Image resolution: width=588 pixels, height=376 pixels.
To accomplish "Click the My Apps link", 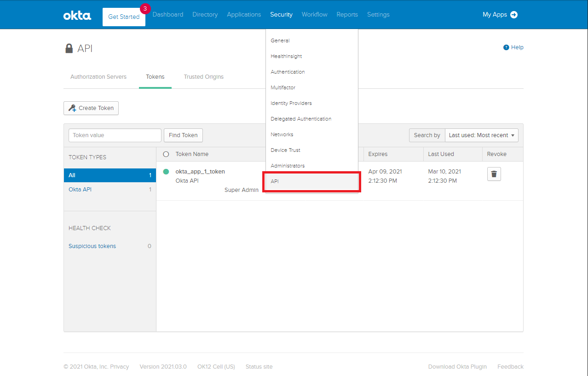I will (x=495, y=15).
